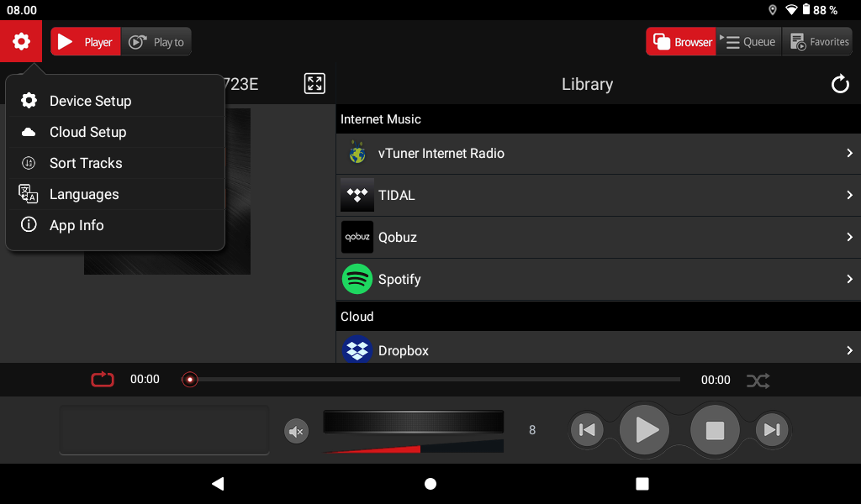The height and width of the screenshot is (504, 861).
Task: Click the Spotify logo icon
Action: (x=357, y=279)
